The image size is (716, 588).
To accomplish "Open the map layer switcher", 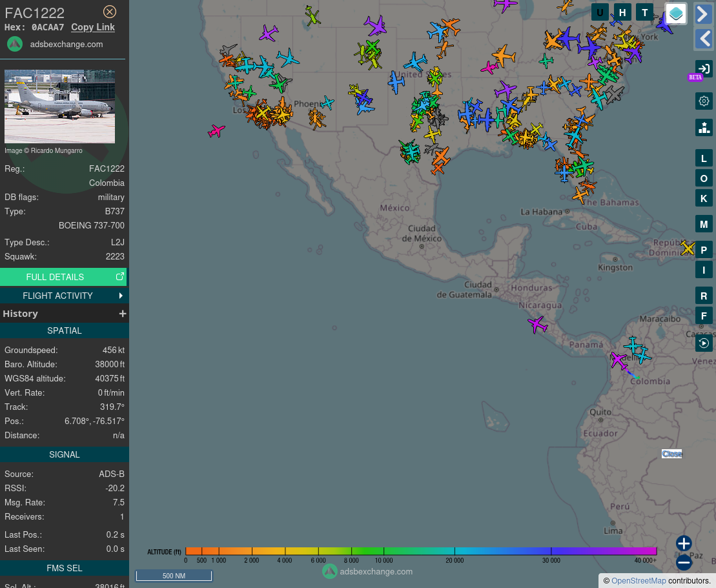I will [x=676, y=14].
